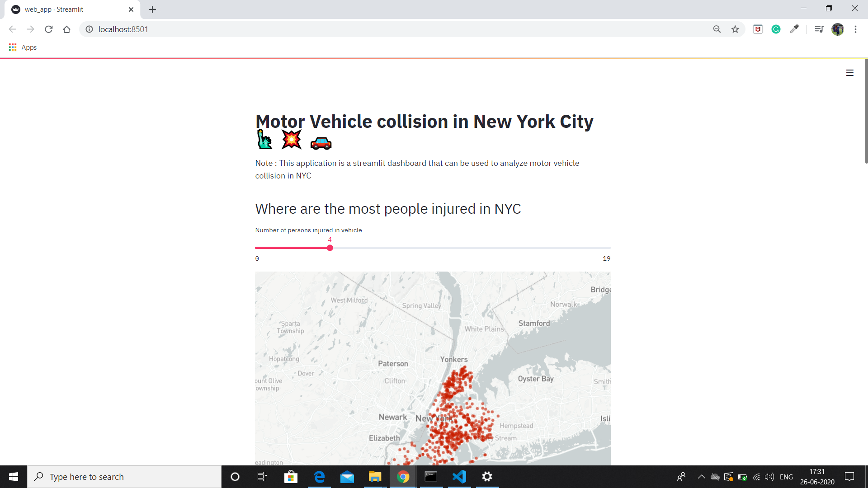The height and width of the screenshot is (488, 868).
Task: Bookmark this page with star icon
Action: pos(735,29)
